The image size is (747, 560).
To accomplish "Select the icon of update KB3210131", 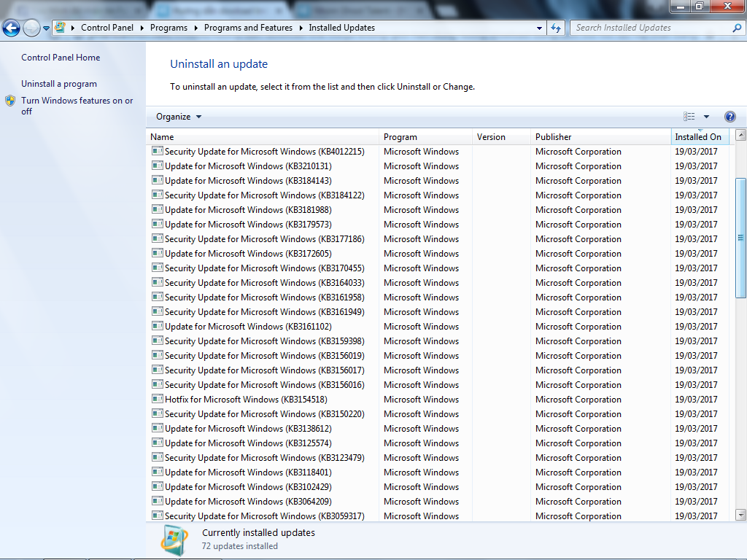I will pyautogui.click(x=158, y=166).
